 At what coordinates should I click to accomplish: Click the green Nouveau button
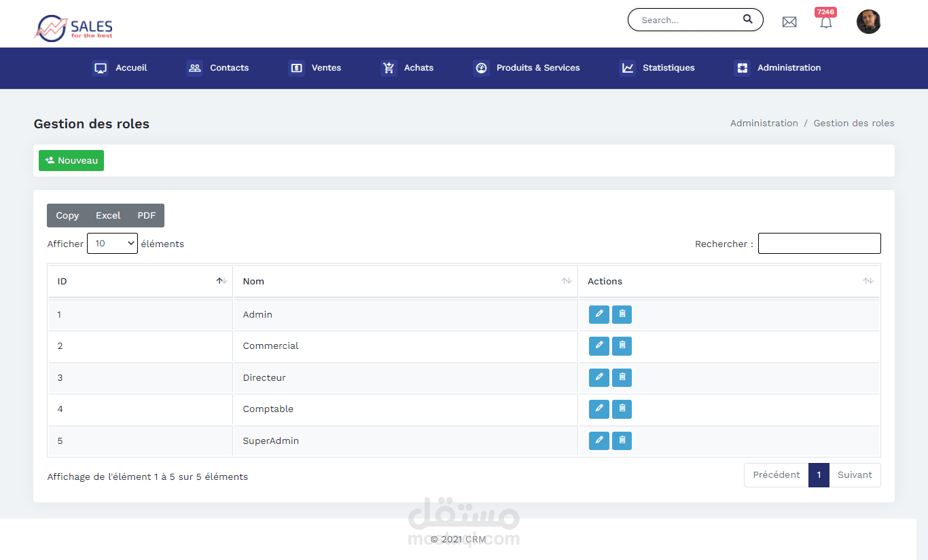click(71, 161)
